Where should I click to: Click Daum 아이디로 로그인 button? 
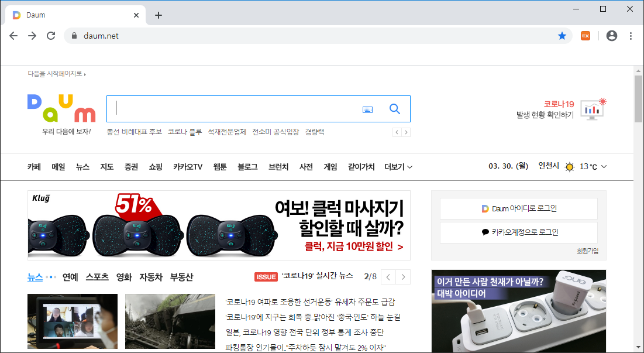tap(519, 209)
